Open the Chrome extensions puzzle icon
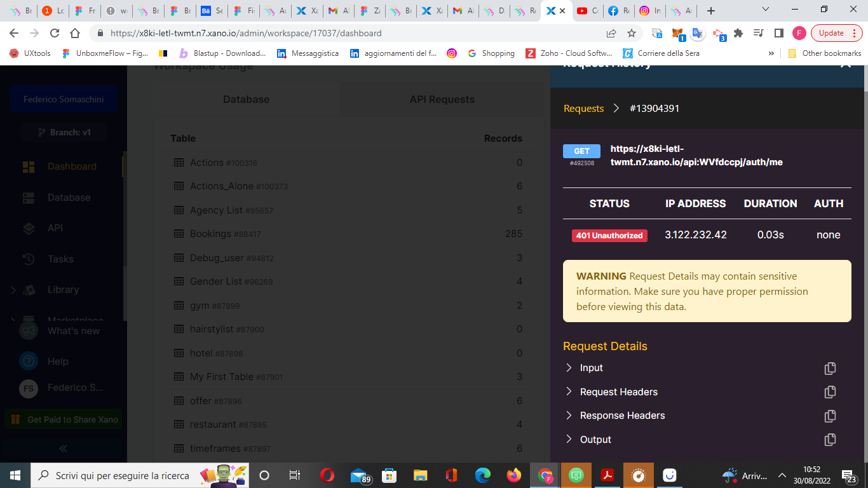The height and width of the screenshot is (488, 868). (738, 33)
